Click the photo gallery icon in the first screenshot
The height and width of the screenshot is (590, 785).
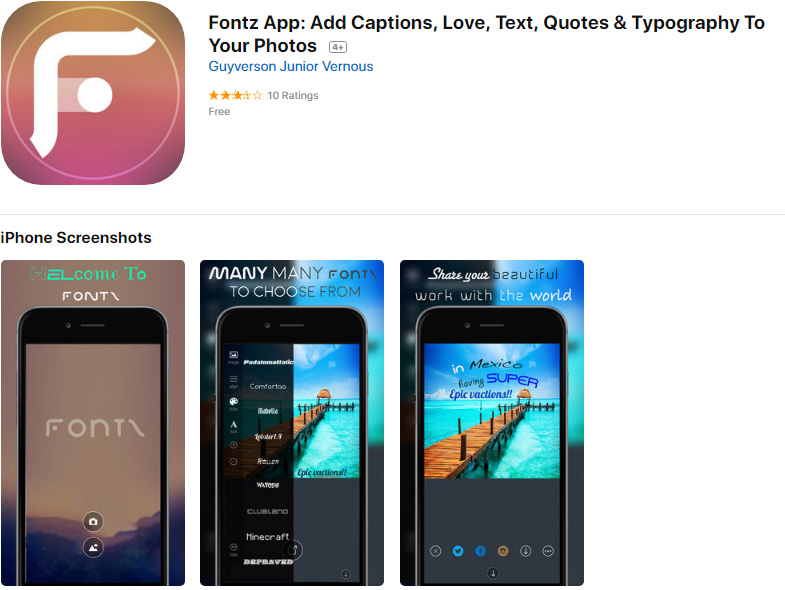[93, 547]
